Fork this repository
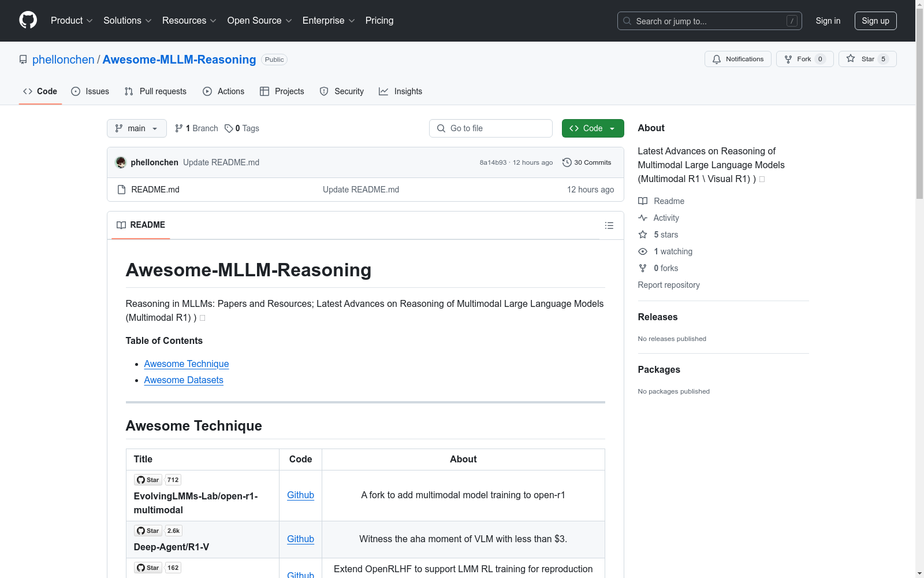The width and height of the screenshot is (924, 578). point(804,59)
